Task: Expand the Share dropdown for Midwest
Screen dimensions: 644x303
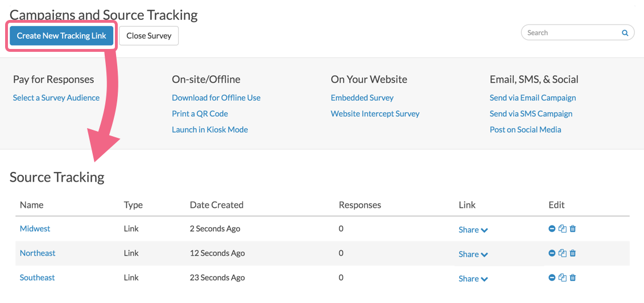Action: click(473, 230)
